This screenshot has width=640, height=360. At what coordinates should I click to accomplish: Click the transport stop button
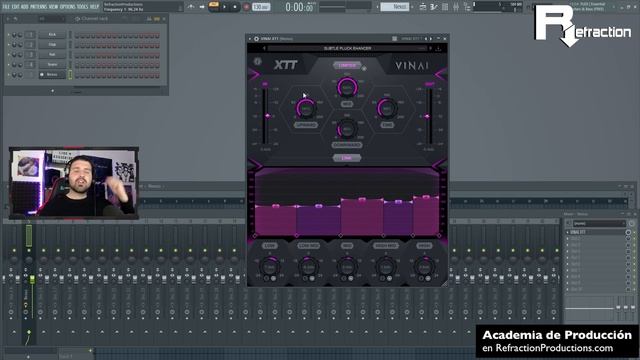pos(235,7)
